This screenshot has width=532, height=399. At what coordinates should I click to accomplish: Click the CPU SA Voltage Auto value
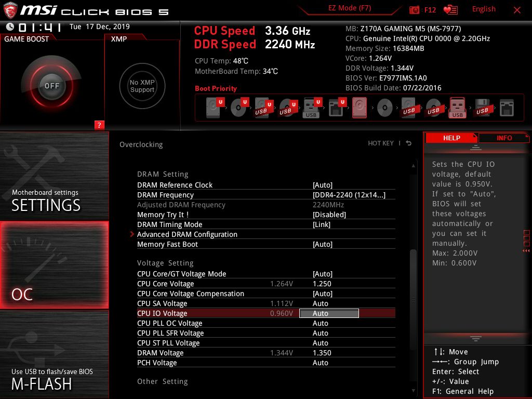tap(320, 303)
